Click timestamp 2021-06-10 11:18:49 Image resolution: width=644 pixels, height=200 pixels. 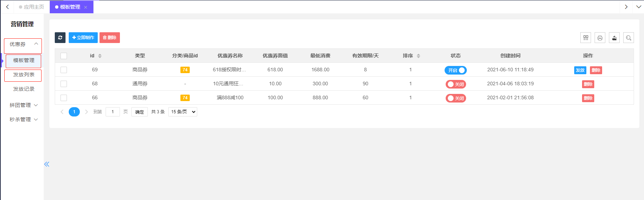(510, 70)
